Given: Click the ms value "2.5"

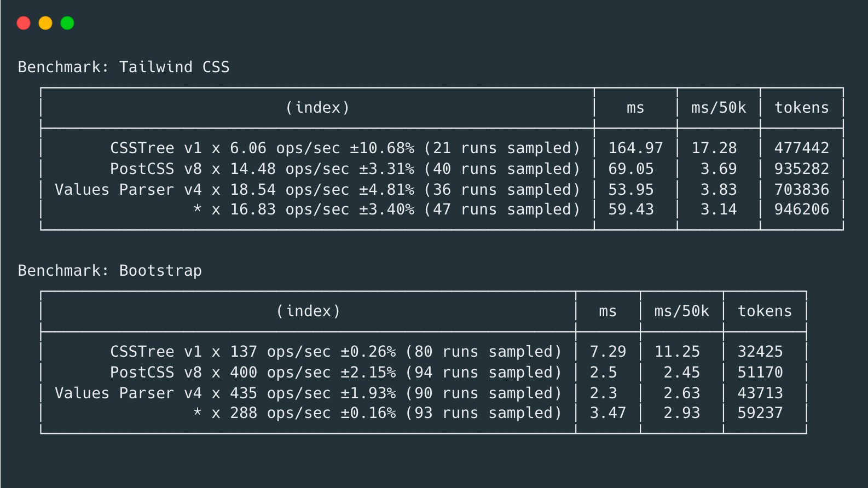Looking at the screenshot, I should click(603, 373).
